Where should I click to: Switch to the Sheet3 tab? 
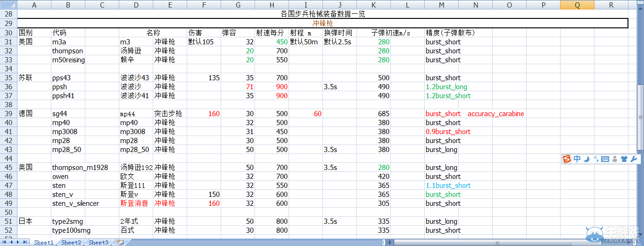(99, 242)
